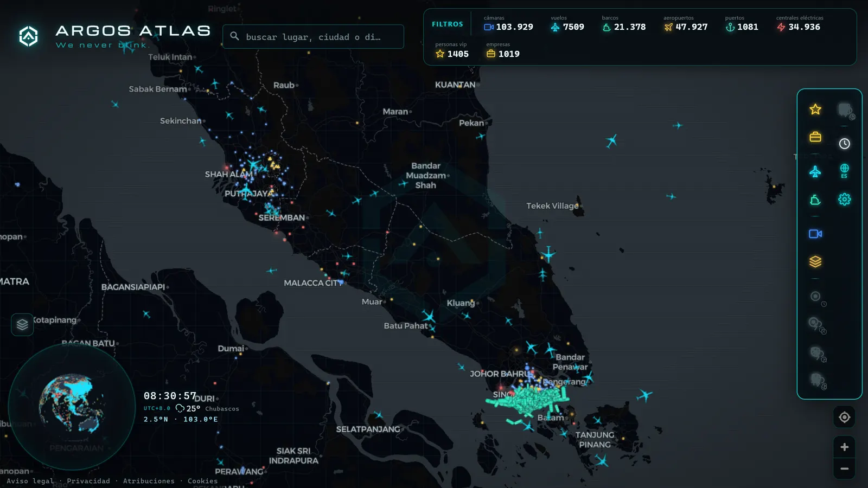Click the FILTROS label
The image size is (868, 488).
[x=448, y=24]
